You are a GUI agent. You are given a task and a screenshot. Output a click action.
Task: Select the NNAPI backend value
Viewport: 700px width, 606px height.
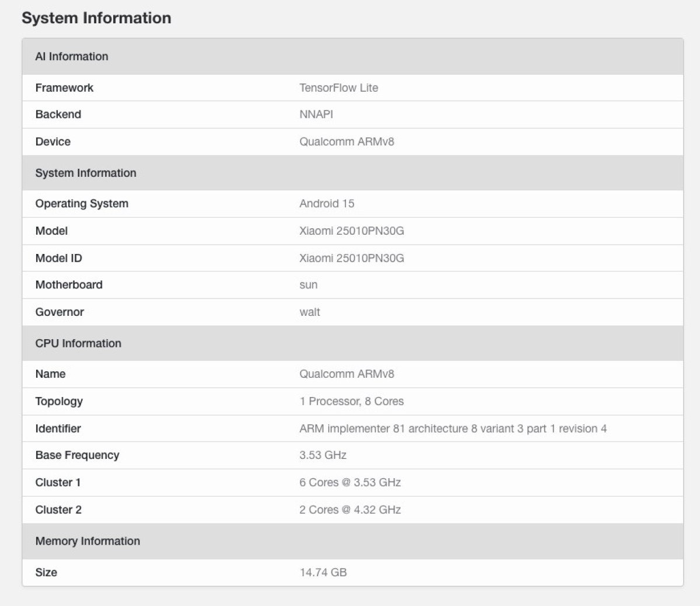316,114
